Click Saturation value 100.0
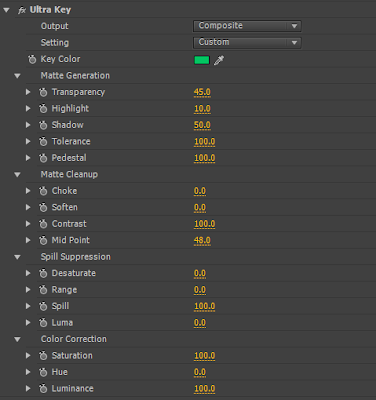 pyautogui.click(x=204, y=356)
